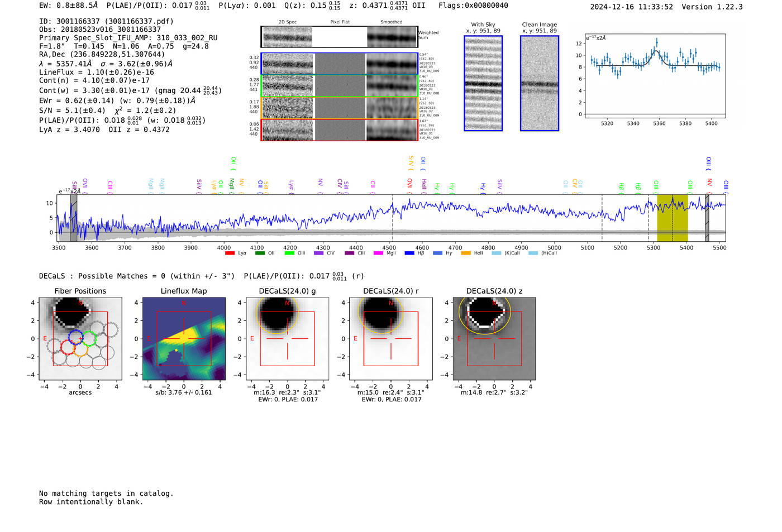Click the orange dashed fiber circle
Image resolution: width=782 pixels, height=532 pixels.
(x=82, y=349)
